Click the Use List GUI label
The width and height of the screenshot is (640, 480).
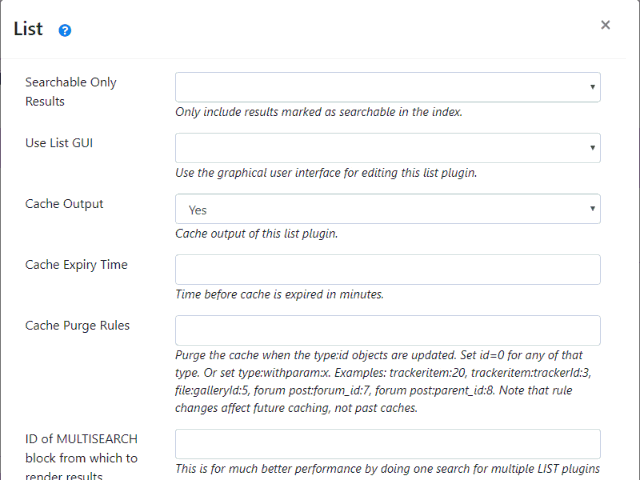coord(66,143)
